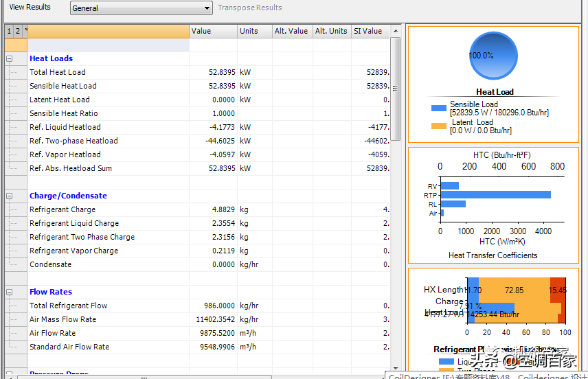This screenshot has width=588, height=379.
Task: Select the Refrigerant Charge value cell
Action: 213,209
